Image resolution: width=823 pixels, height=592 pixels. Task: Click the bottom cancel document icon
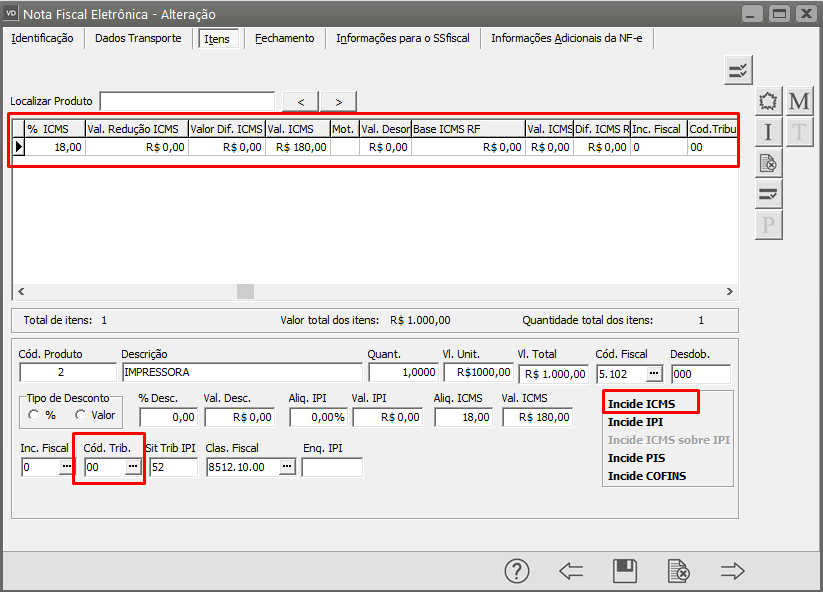(679, 571)
